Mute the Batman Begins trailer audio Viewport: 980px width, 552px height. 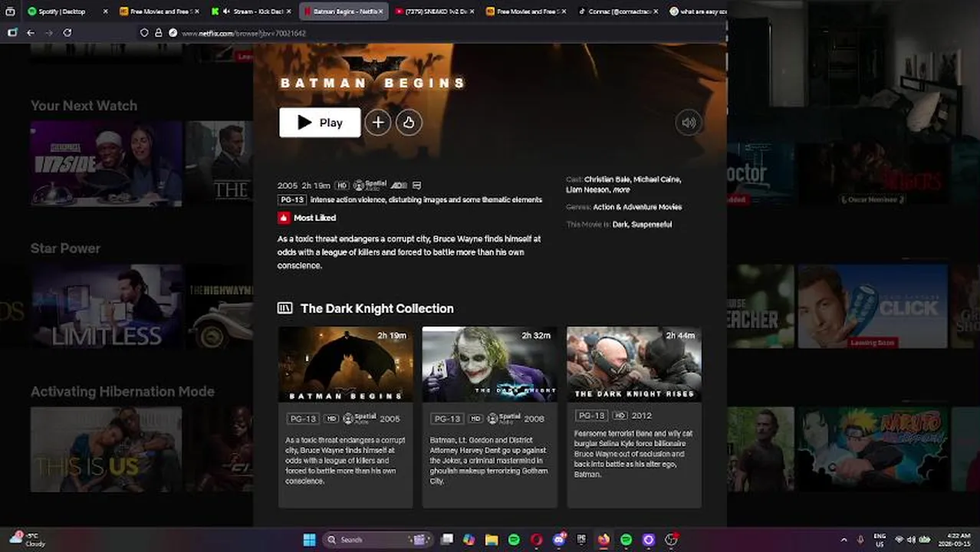tap(689, 123)
